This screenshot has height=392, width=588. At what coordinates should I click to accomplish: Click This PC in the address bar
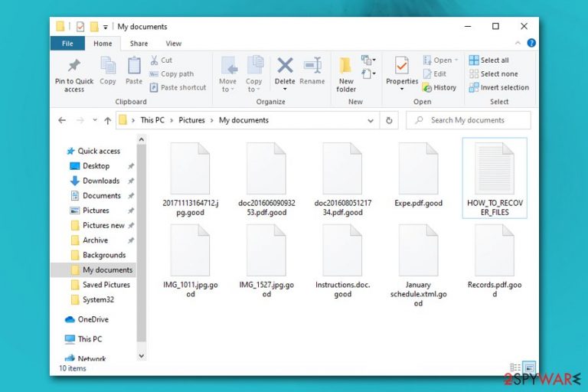[152, 120]
